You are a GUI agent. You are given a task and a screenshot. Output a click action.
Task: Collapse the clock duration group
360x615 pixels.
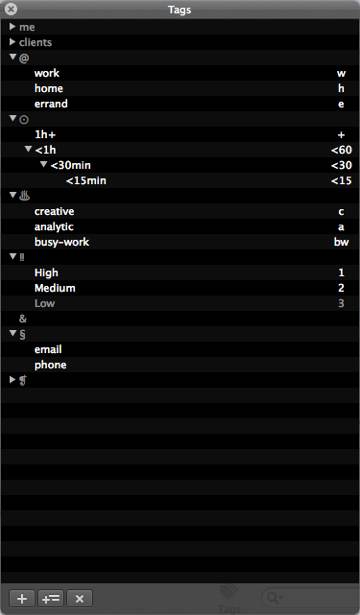coord(13,118)
